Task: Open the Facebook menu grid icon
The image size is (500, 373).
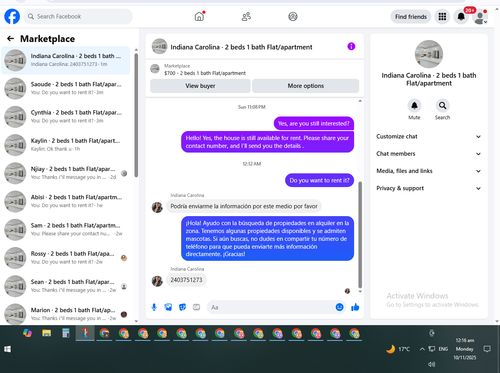Action: click(442, 17)
